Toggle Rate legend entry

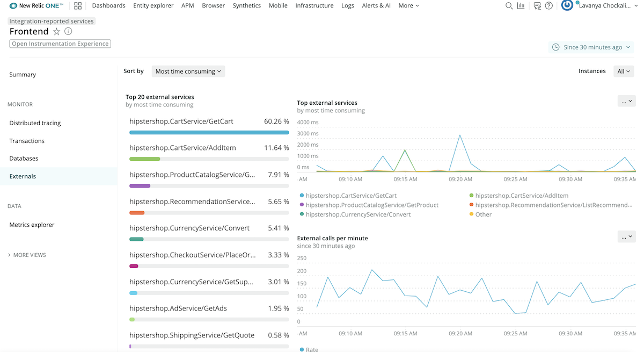309,350
